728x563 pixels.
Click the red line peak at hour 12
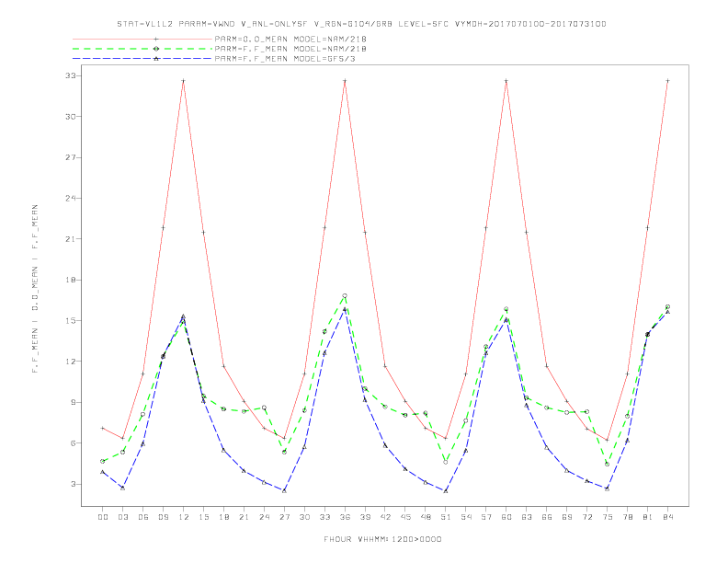click(x=184, y=81)
